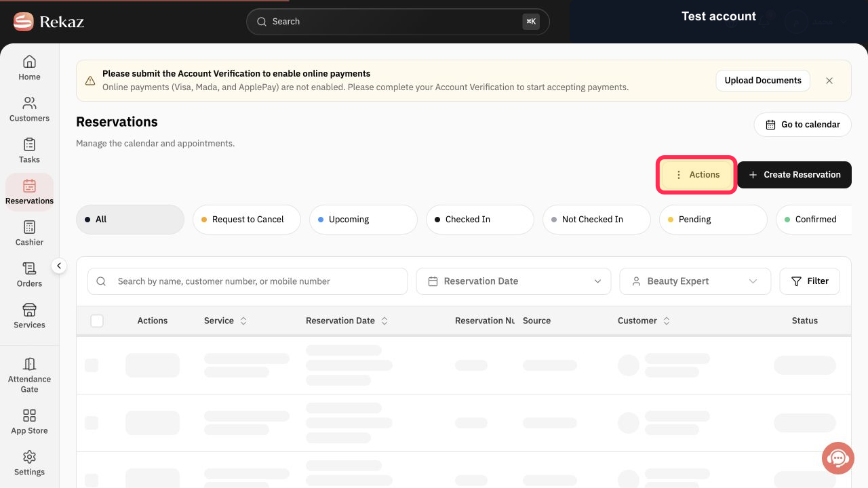Viewport: 868px width, 488px height.
Task: Click the Upload Documents button
Action: pyautogui.click(x=763, y=81)
